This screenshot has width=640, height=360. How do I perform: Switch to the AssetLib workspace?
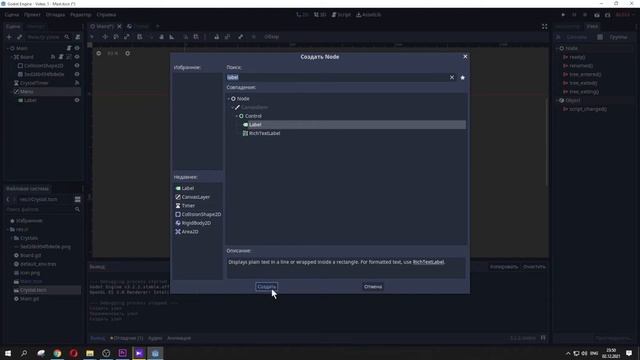pos(368,15)
